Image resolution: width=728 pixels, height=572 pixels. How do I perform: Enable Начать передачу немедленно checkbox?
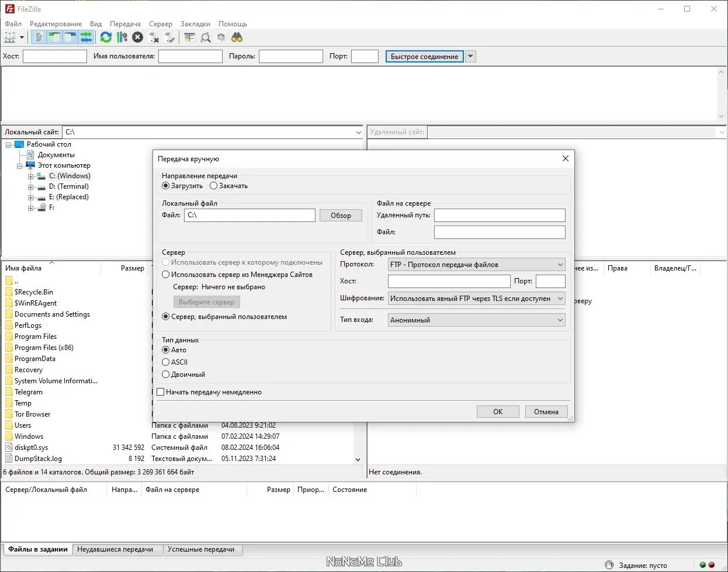pyautogui.click(x=161, y=392)
